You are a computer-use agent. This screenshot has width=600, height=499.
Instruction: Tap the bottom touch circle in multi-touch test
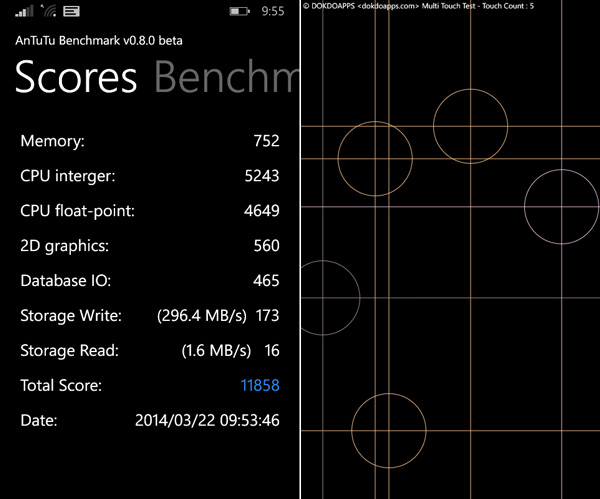[389, 431]
